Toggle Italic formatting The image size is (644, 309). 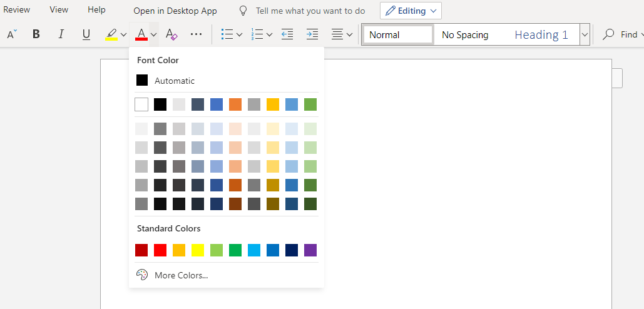pyautogui.click(x=61, y=34)
